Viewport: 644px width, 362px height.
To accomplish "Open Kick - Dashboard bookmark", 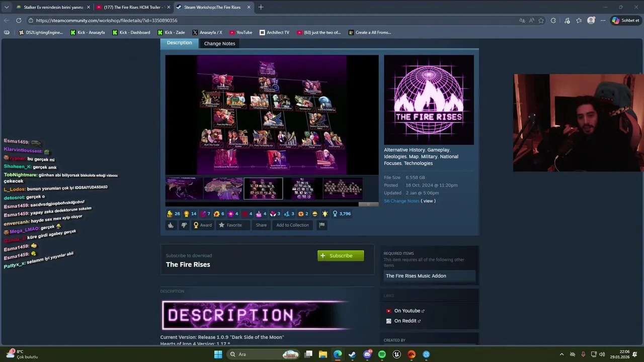I will point(131,33).
